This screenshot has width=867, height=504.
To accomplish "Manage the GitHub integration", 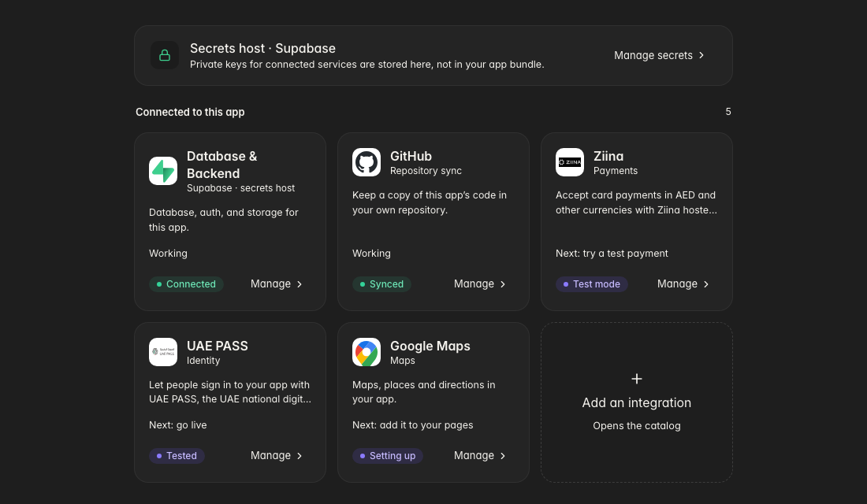I will 481,284.
